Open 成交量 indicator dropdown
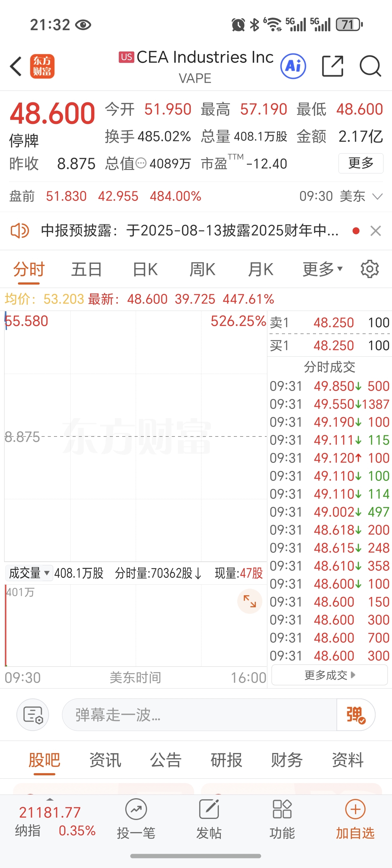392x868 pixels. point(29,573)
